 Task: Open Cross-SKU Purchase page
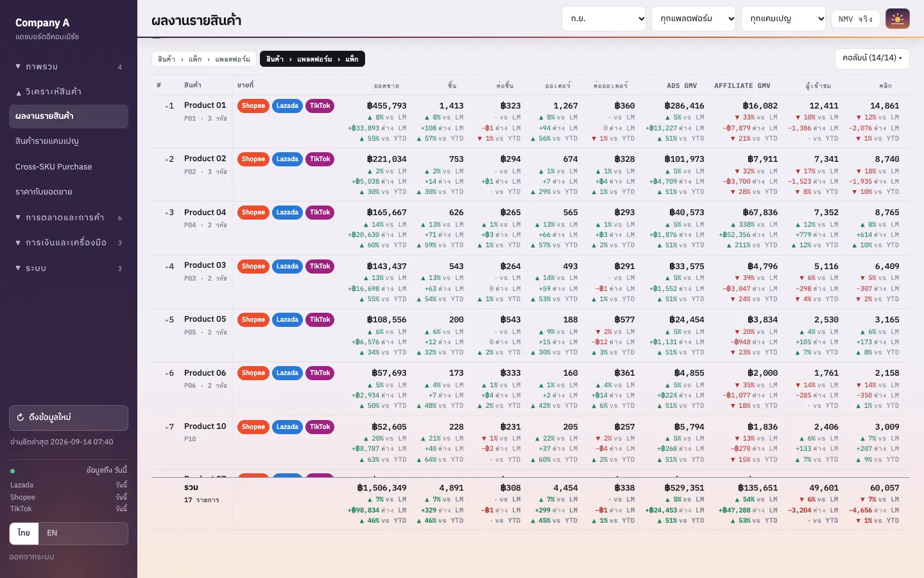coord(69,167)
